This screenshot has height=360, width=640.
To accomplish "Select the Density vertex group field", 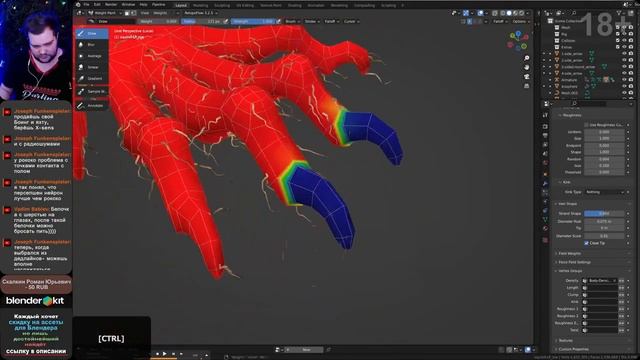I will [600, 280].
